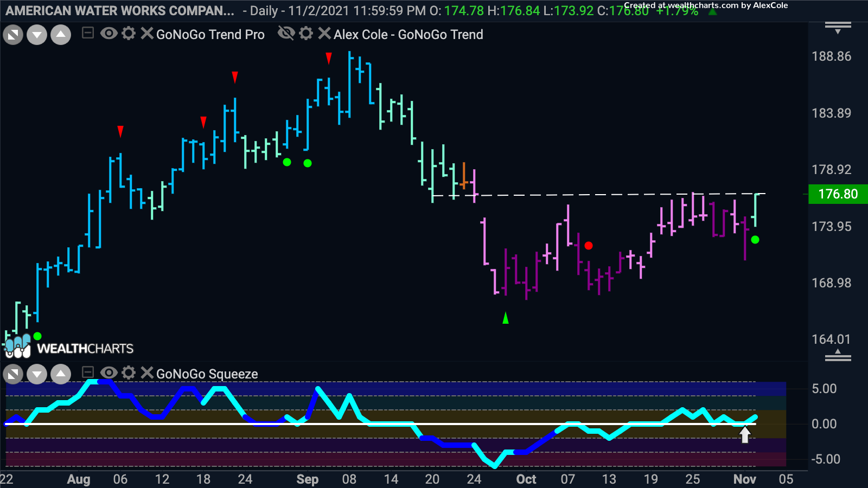This screenshot has height=488, width=868.
Task: Open GoNoGo Squeeze settings gear
Action: click(129, 373)
